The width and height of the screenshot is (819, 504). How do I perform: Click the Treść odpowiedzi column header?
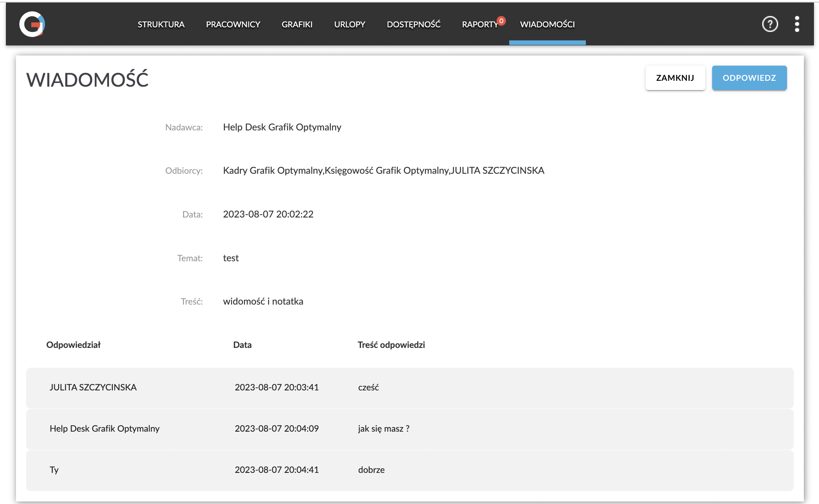pyautogui.click(x=391, y=345)
